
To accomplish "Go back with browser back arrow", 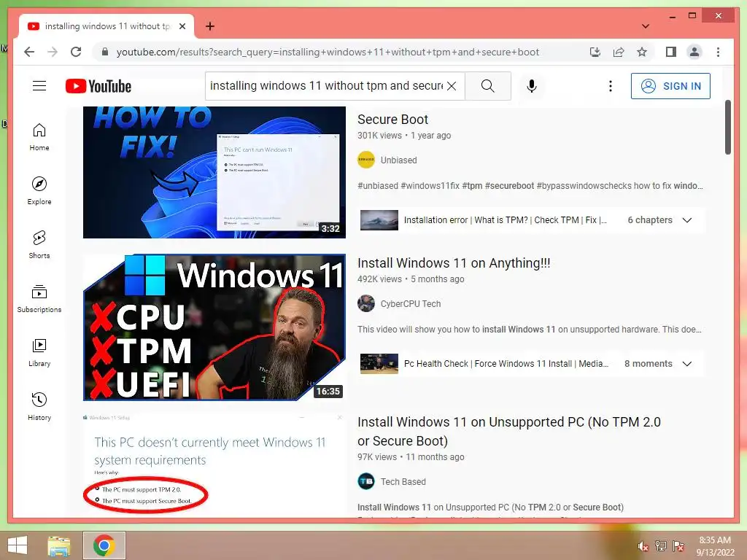I will pyautogui.click(x=29, y=52).
